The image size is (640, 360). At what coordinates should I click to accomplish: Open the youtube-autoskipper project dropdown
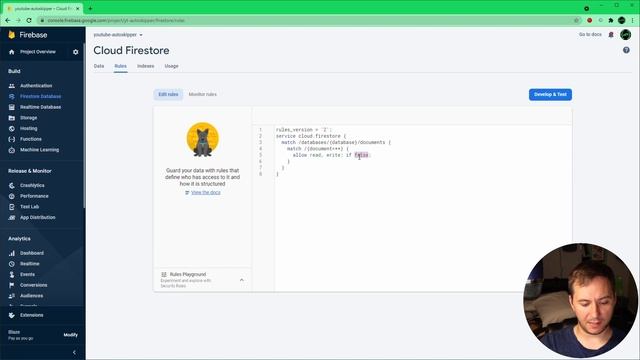pyautogui.click(x=118, y=35)
